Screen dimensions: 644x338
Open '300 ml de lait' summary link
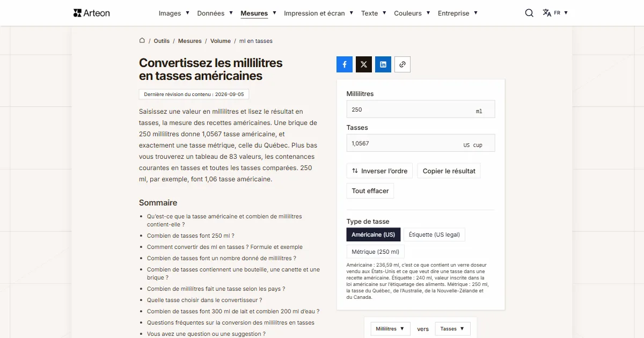pos(233,311)
